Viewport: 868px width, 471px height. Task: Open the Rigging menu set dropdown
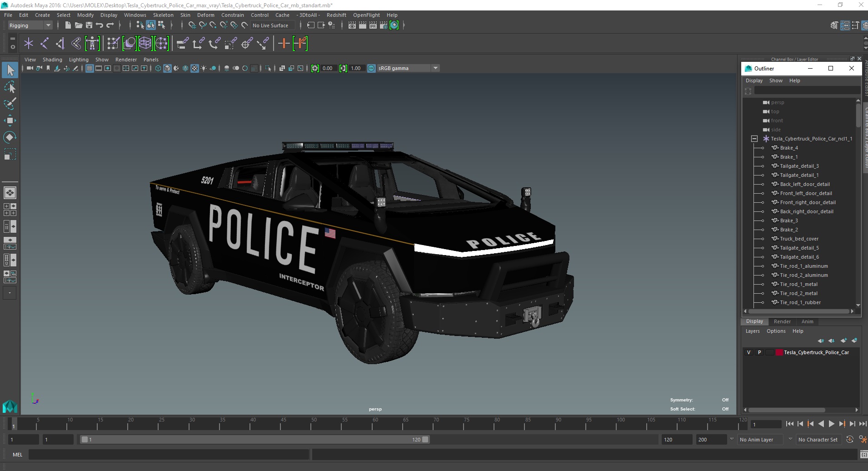[30, 25]
